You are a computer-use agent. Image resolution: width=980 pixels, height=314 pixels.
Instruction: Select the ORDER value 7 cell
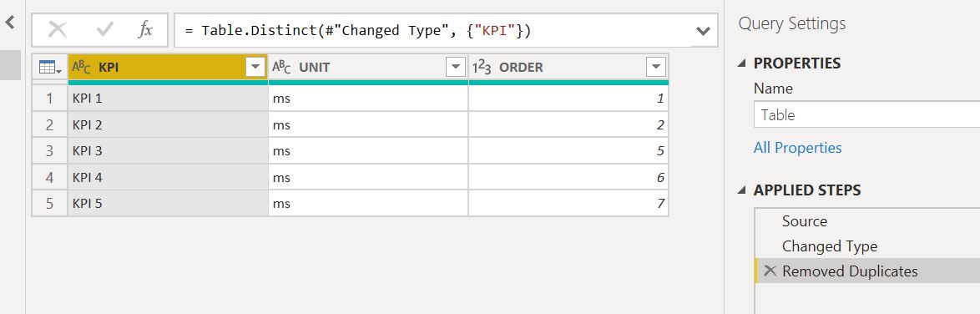pos(568,203)
